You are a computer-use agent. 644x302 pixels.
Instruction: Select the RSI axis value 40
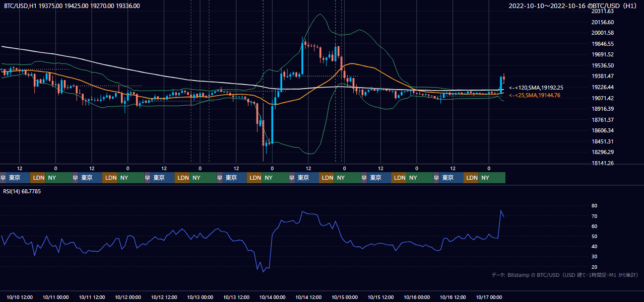click(594, 246)
